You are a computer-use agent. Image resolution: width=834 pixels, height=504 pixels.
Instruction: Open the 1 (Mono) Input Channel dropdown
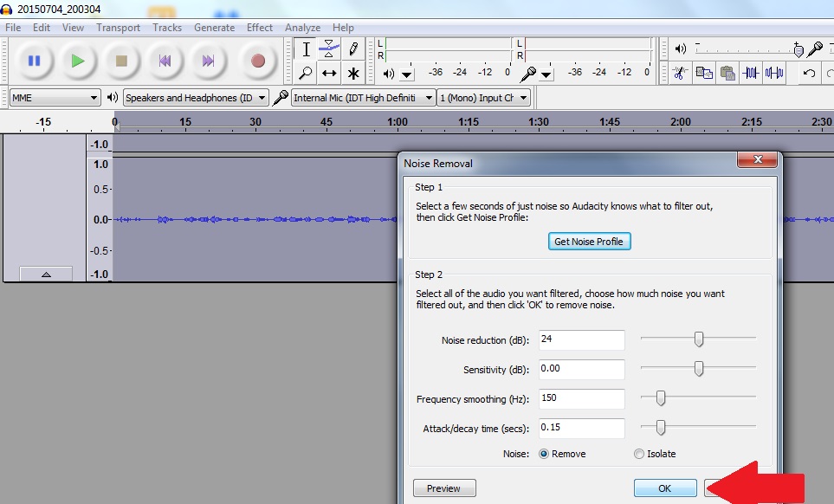tap(484, 98)
